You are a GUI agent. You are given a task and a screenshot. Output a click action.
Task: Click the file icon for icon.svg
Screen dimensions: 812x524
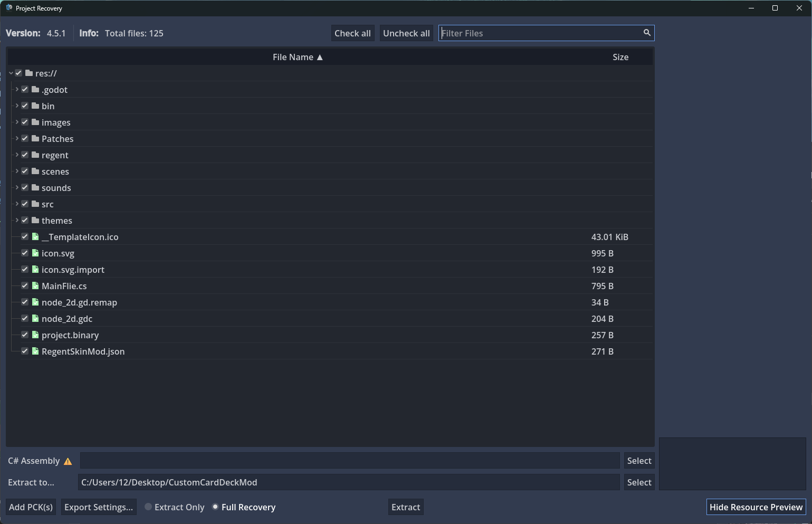(x=35, y=253)
